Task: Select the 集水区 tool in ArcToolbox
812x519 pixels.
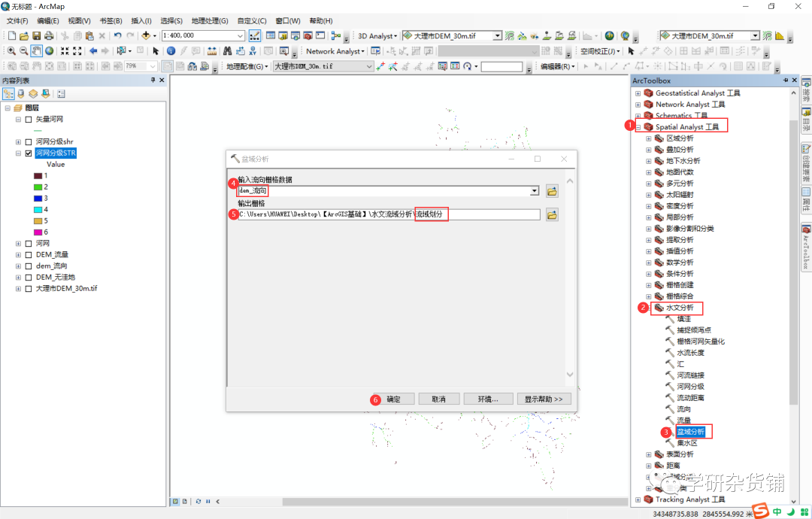Action: tap(687, 443)
